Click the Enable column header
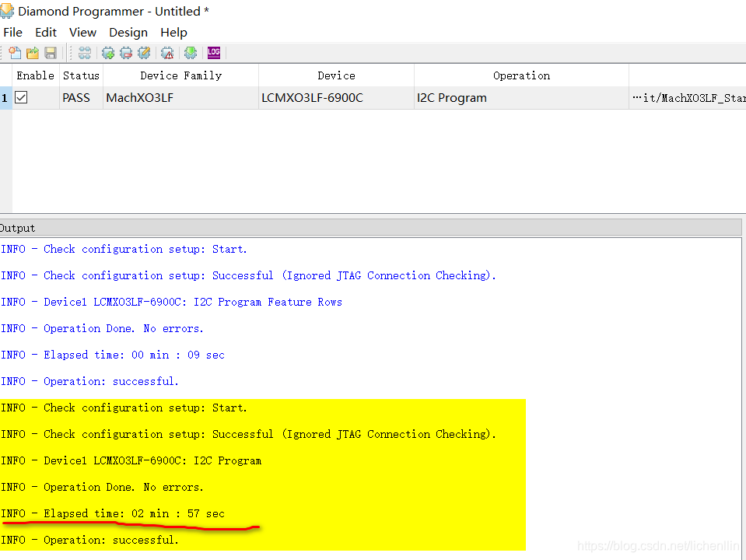The image size is (746, 560). [36, 75]
